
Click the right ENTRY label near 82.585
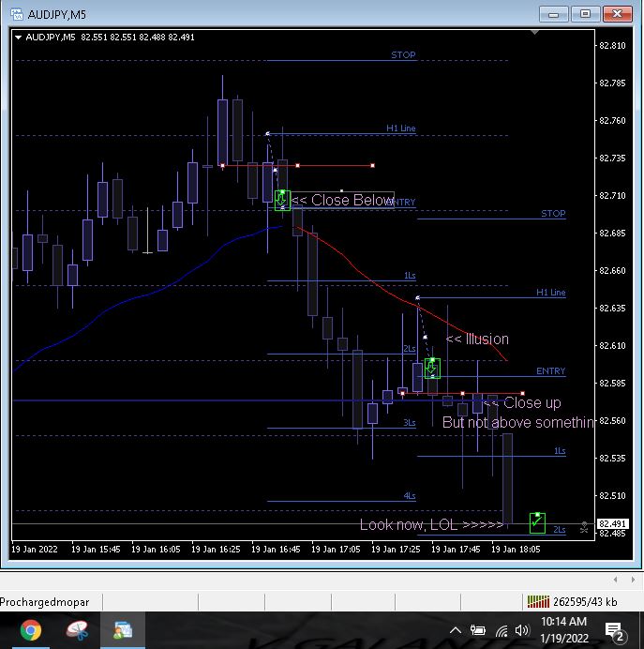[x=550, y=370]
